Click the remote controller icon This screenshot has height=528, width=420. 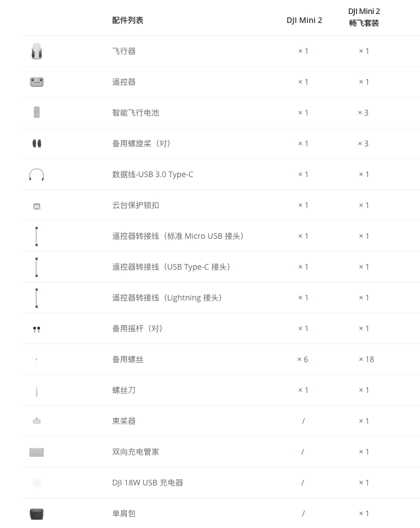click(36, 82)
